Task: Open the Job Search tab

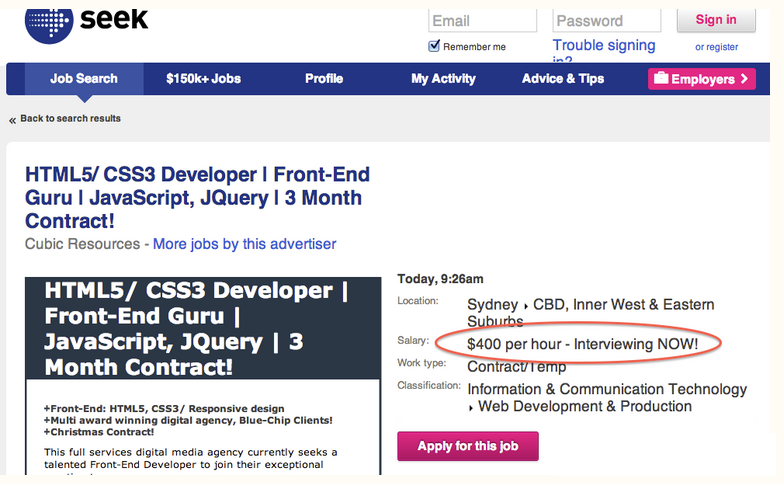Action: (84, 79)
